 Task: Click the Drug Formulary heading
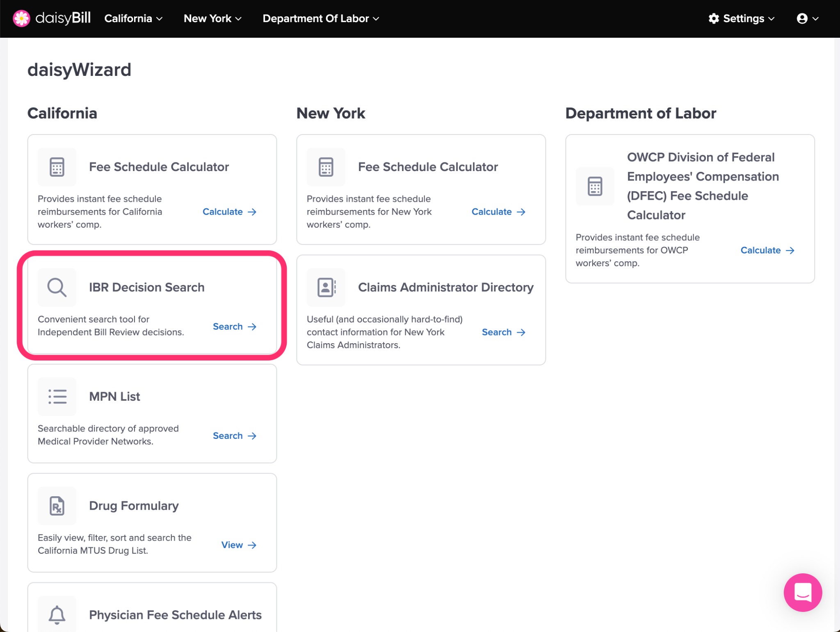[x=134, y=505]
